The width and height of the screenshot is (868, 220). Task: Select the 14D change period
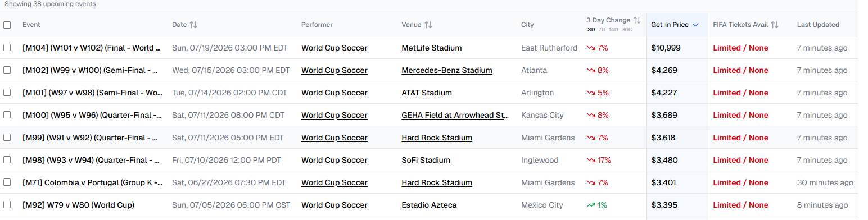coord(613,30)
